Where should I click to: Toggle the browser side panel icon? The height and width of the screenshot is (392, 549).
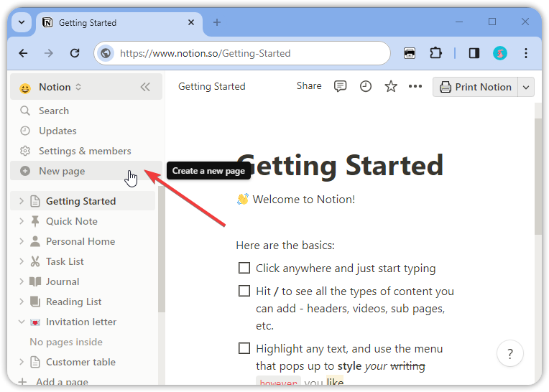point(474,53)
